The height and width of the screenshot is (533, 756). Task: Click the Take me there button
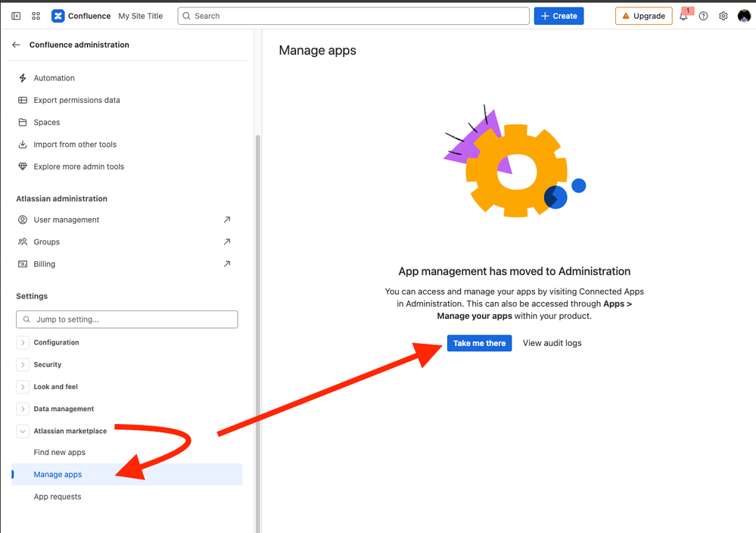tap(479, 343)
